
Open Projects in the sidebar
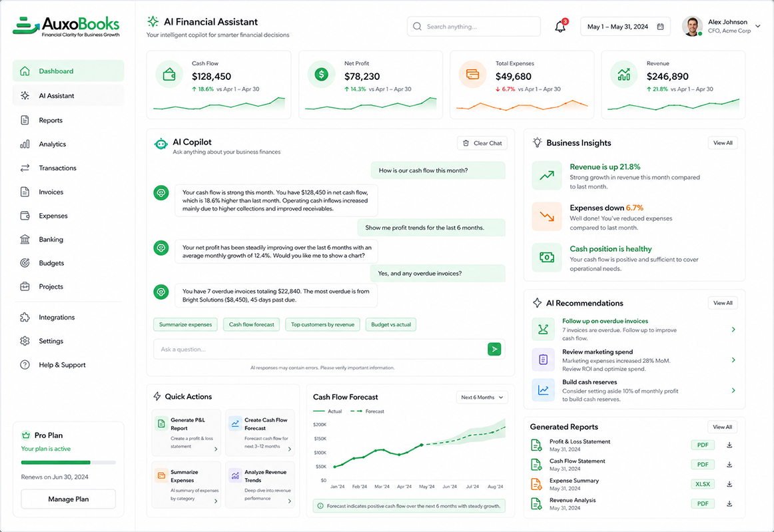click(68, 286)
